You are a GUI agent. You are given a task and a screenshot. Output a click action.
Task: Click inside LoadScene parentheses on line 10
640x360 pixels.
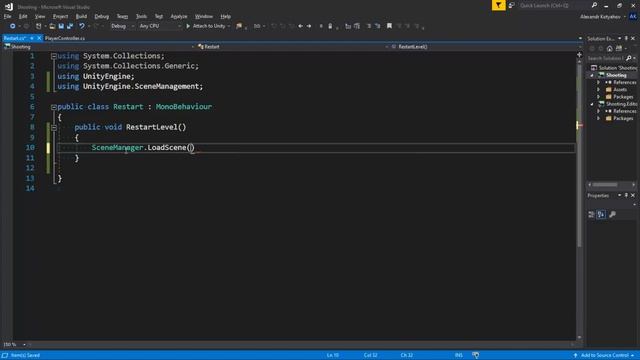[x=191, y=147]
